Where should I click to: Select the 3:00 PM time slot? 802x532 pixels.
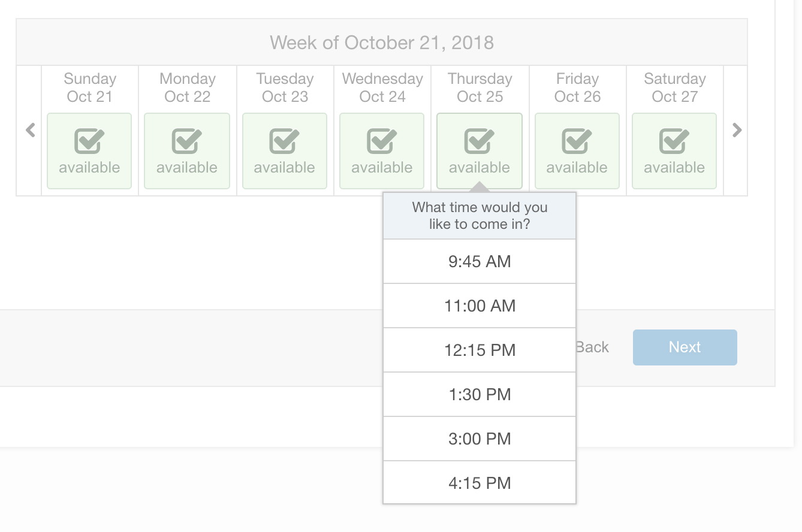pyautogui.click(x=480, y=439)
